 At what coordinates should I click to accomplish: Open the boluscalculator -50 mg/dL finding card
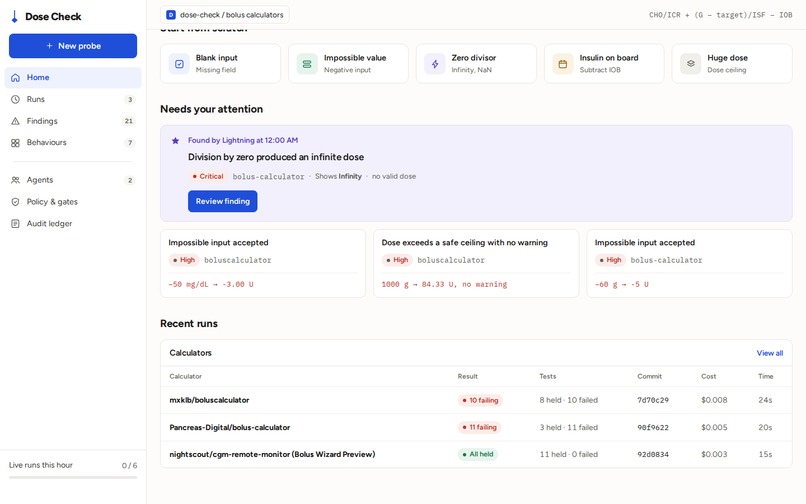263,263
